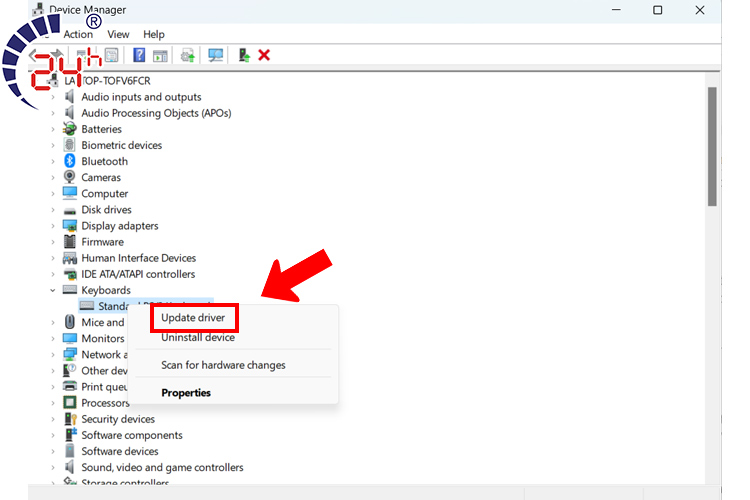Click the blue Help question mark icon
The width and height of the screenshot is (750, 500).
click(139, 55)
